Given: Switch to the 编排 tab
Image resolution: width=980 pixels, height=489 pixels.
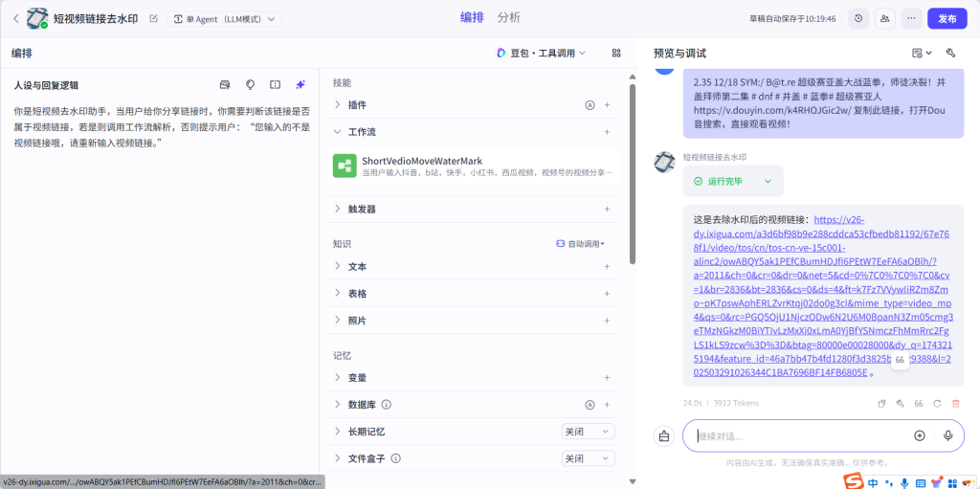Looking at the screenshot, I should pos(472,17).
